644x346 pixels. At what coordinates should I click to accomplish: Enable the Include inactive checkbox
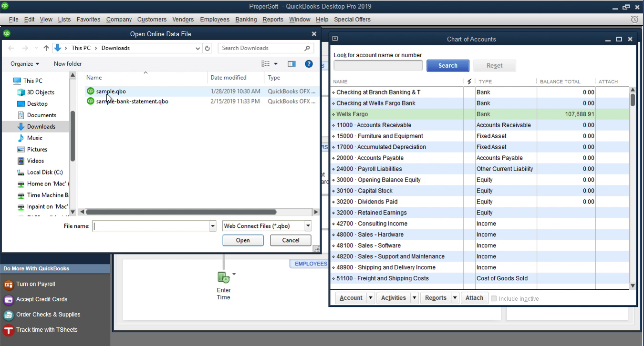494,298
